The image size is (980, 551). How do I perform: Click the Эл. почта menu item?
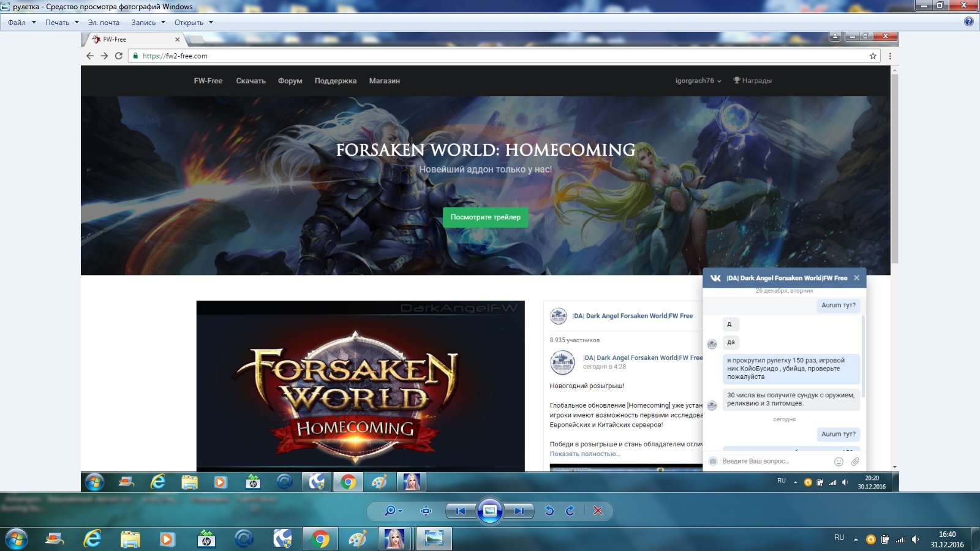(x=104, y=23)
